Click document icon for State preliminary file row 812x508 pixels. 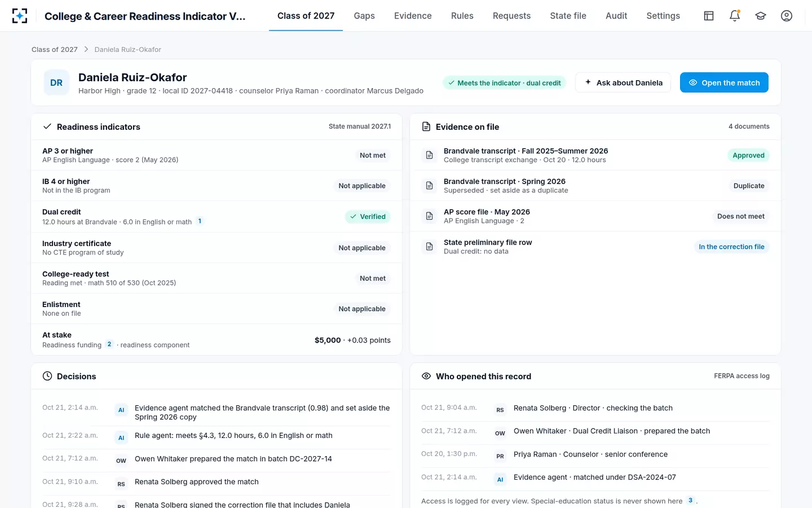click(429, 247)
